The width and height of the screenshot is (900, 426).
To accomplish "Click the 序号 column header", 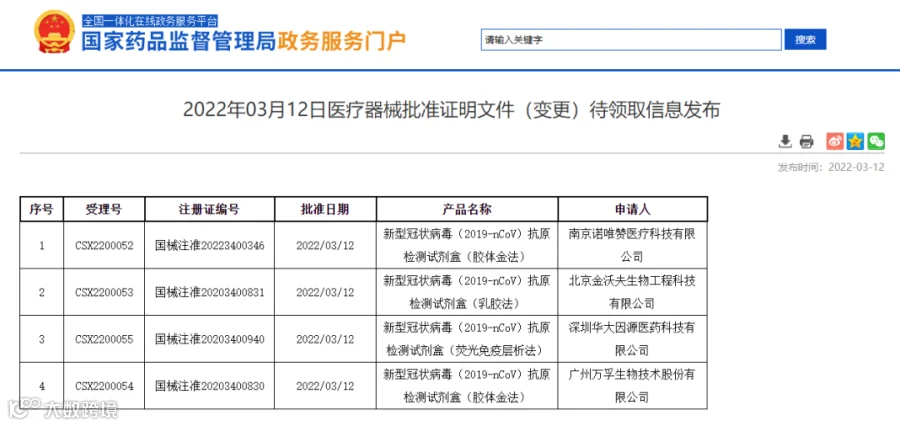I will click(41, 209).
